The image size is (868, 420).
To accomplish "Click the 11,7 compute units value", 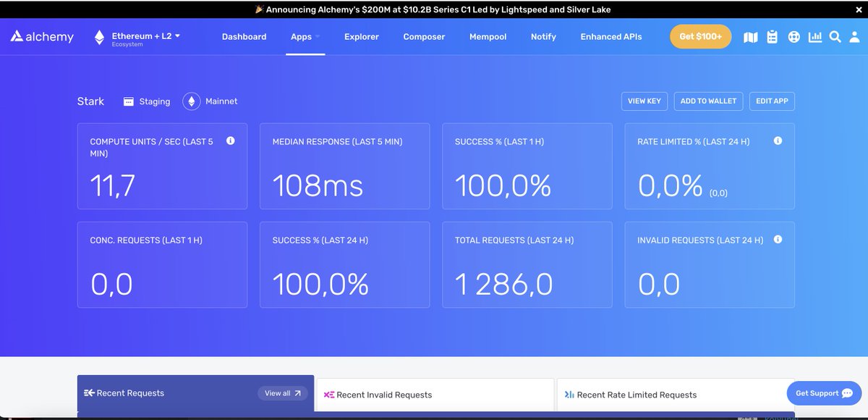I will [x=112, y=186].
